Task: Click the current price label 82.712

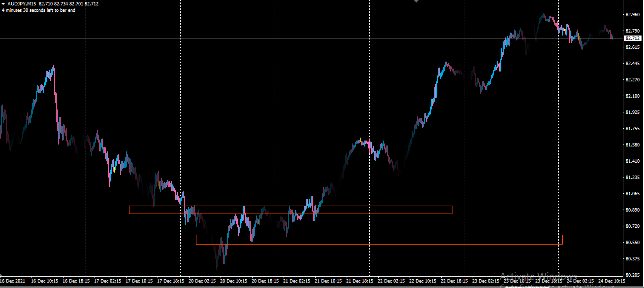Action: coord(633,38)
